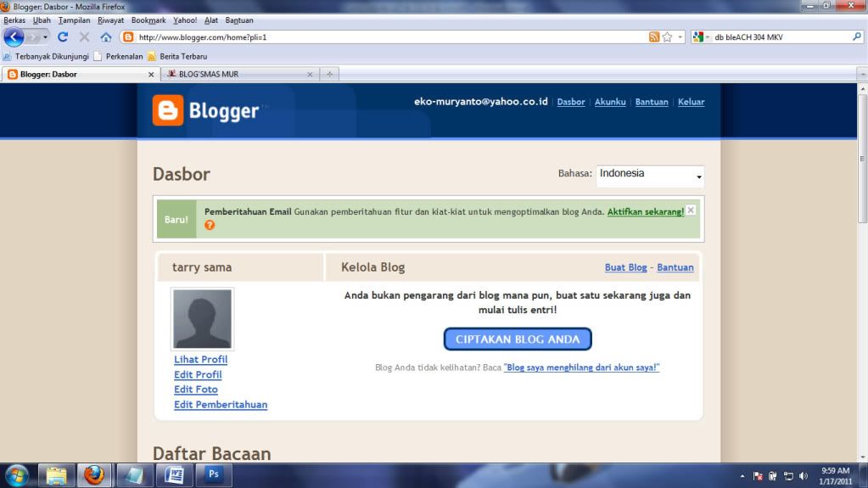The height and width of the screenshot is (488, 868).
Task: Click the search magnifier icon
Action: tap(857, 36)
